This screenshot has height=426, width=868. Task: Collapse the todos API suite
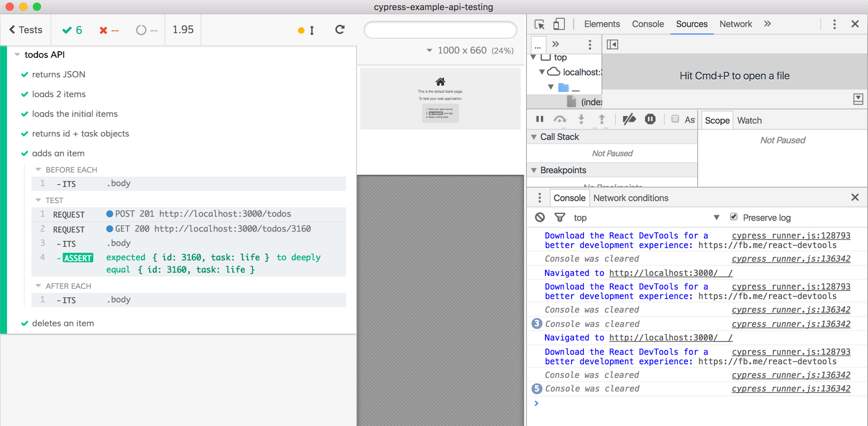coord(17,55)
